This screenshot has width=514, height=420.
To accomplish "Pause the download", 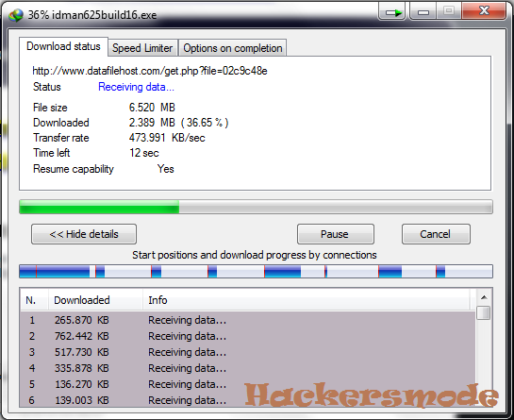I will [336, 234].
